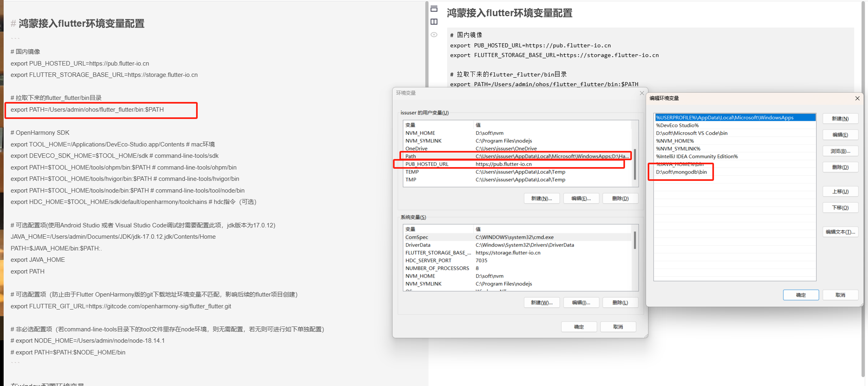Click 编辑(E) in 编辑环境变量 dialog
Viewport: 868px width, 386px height.
click(x=840, y=135)
